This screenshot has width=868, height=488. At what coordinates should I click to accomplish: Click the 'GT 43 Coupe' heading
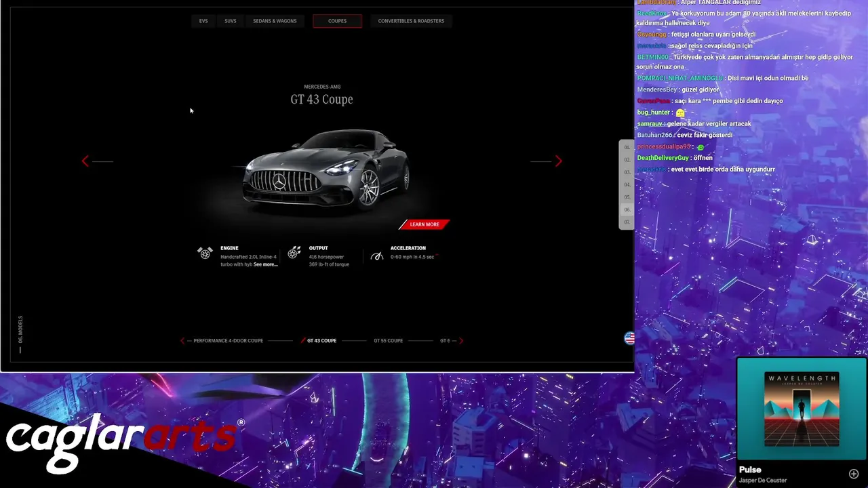(321, 100)
